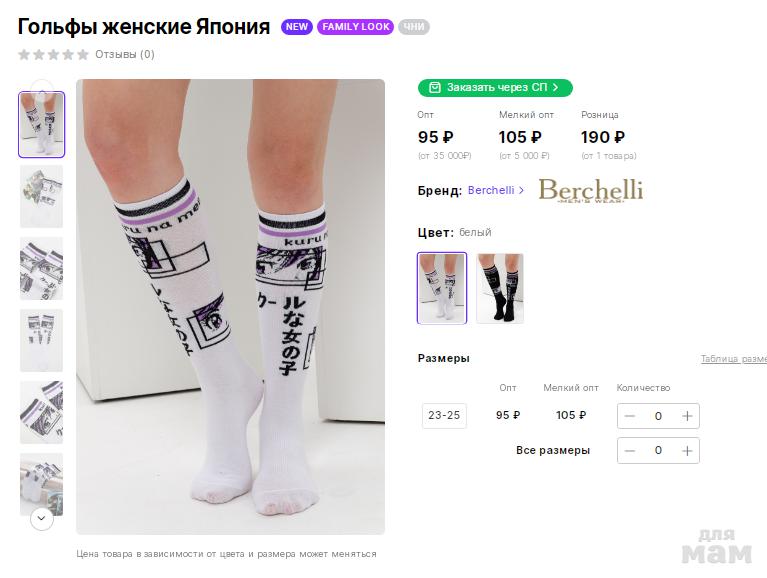Click the NEW badge tag
This screenshot has height=578, width=767.
(x=297, y=27)
